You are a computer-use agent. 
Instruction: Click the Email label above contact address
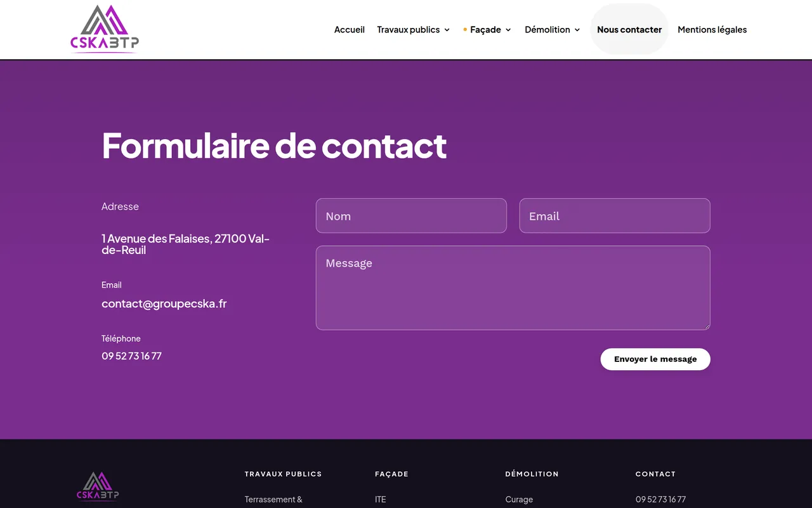tap(112, 285)
